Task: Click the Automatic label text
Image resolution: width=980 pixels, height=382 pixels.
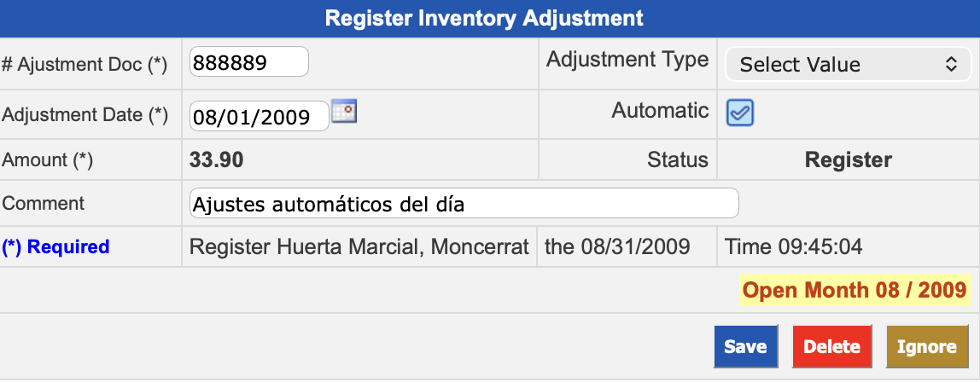Action: point(660,110)
